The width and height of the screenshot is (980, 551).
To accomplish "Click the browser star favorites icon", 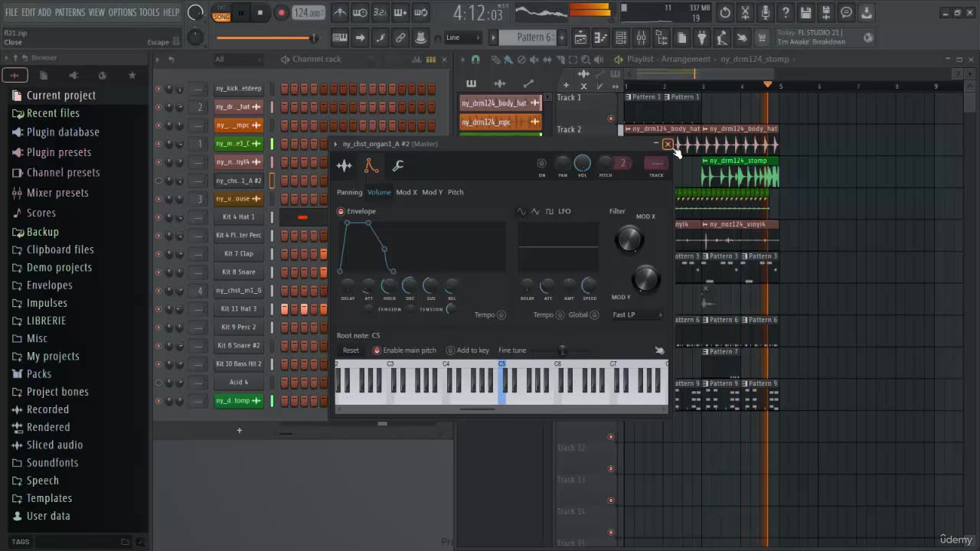I will point(132,75).
